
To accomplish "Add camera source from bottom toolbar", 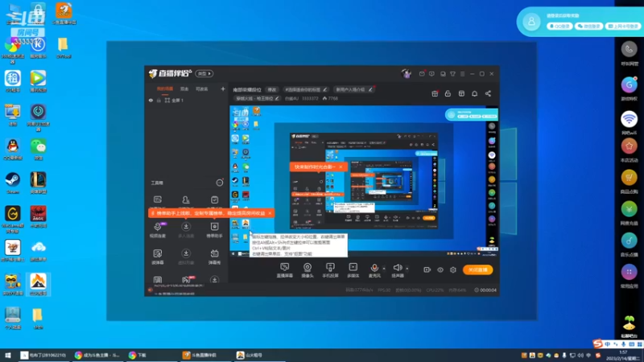I will pyautogui.click(x=308, y=270).
